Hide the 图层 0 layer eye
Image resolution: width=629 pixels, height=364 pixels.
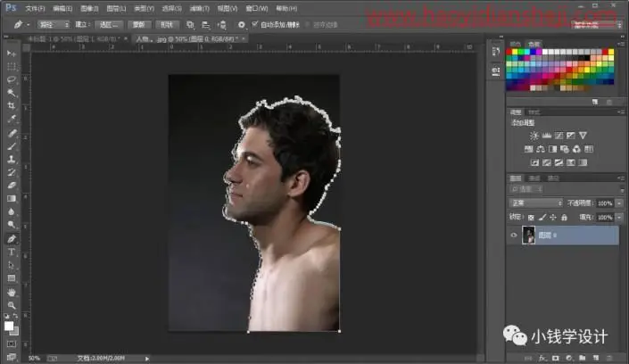coord(514,236)
